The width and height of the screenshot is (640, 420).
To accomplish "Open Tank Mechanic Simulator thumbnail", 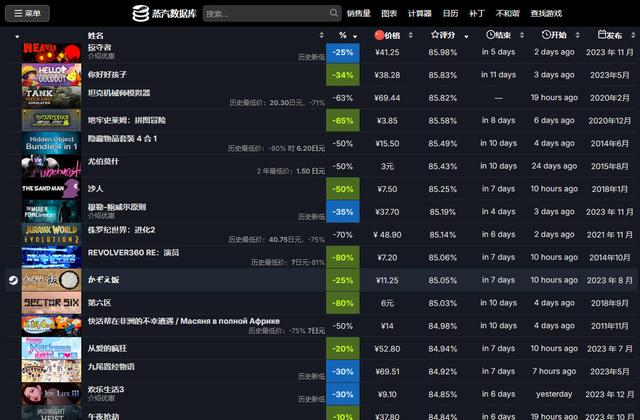I will pyautogui.click(x=51, y=97).
